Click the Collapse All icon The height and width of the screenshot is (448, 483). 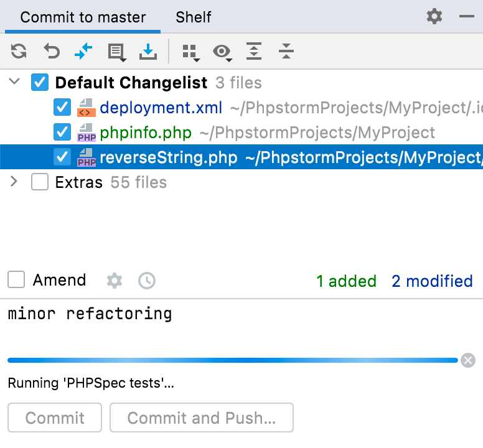pos(286,51)
